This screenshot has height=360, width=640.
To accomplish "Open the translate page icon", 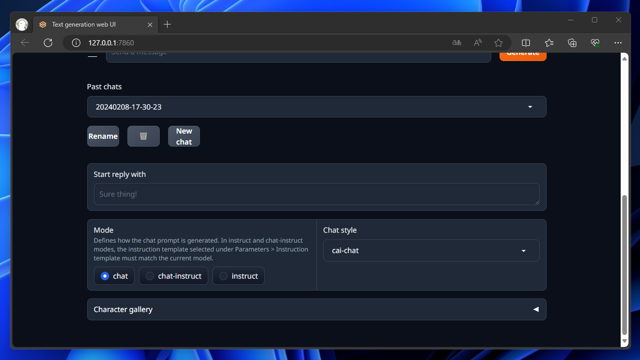I will [457, 43].
